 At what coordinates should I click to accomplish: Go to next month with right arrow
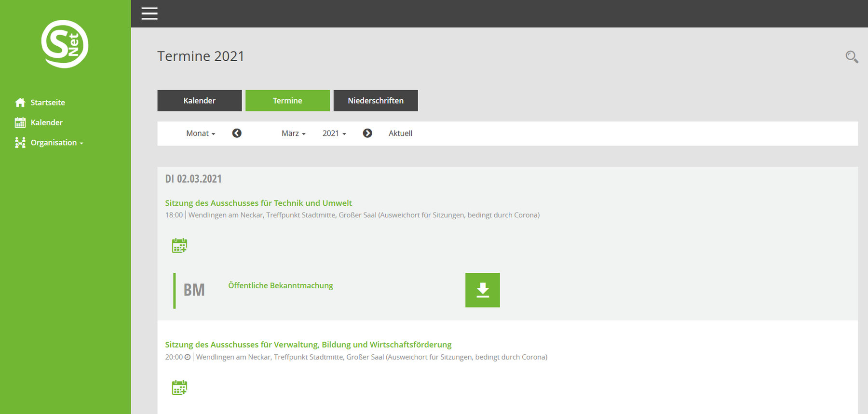367,133
